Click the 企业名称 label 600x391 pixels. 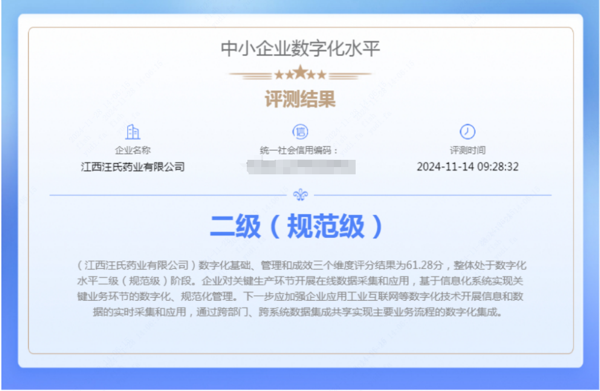coord(133,150)
